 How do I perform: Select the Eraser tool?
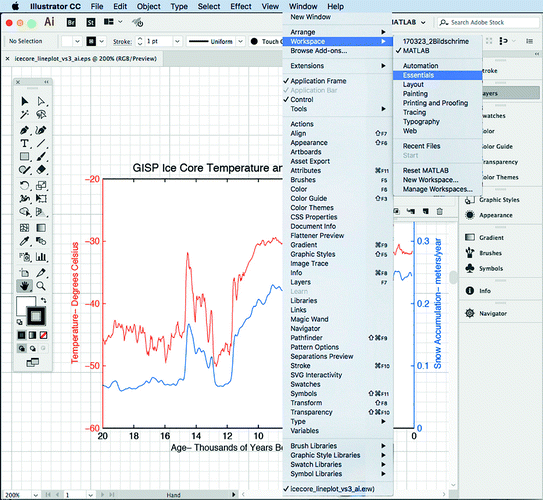(x=41, y=170)
